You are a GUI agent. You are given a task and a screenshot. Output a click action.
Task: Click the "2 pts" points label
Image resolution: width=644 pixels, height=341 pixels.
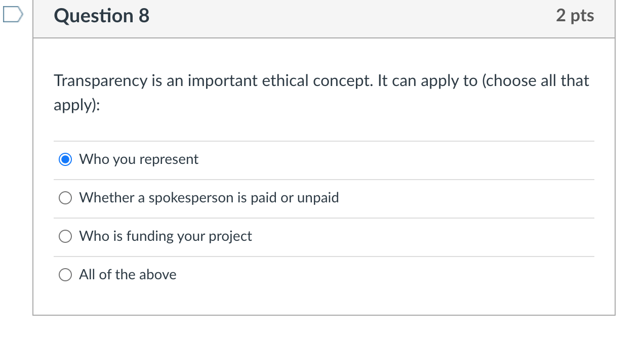tap(575, 16)
